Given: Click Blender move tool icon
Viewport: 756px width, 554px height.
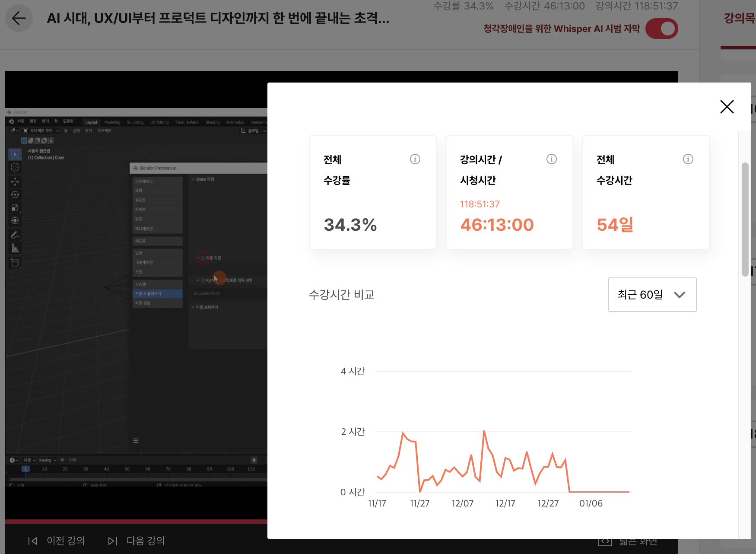Looking at the screenshot, I should pos(15,181).
